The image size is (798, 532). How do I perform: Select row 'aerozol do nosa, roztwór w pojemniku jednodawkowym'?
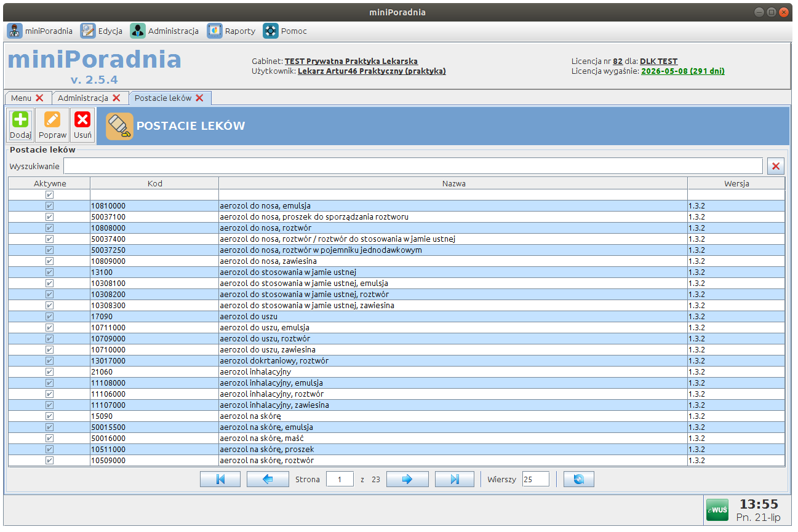click(397, 250)
